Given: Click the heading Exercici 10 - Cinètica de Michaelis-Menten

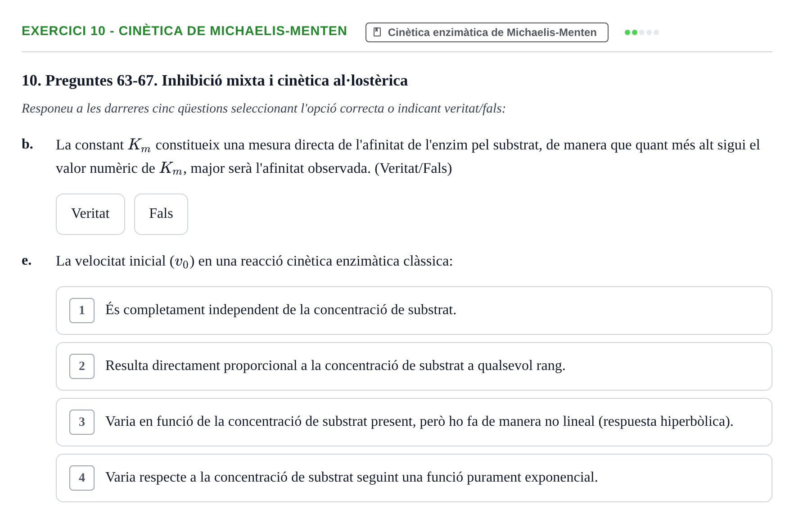Looking at the screenshot, I should pos(184,31).
